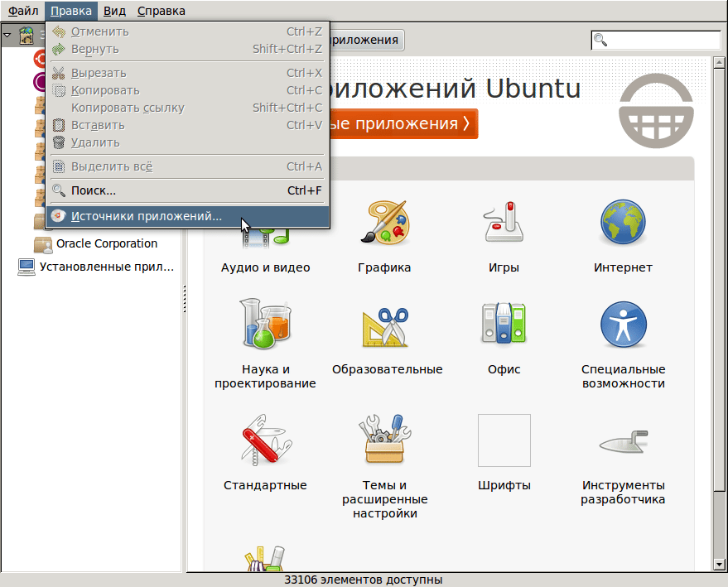Open the Вид menu
This screenshot has width=728, height=587.
pos(114,11)
